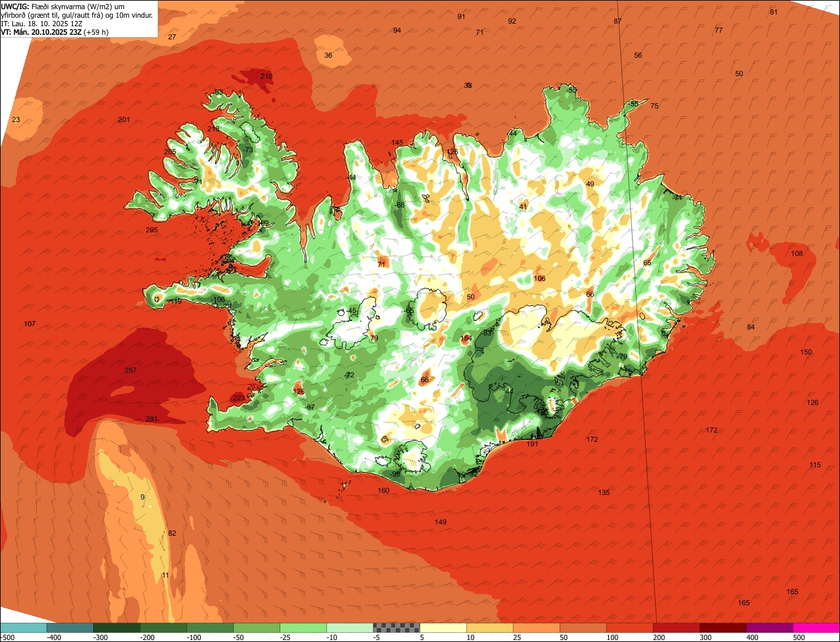Click the legend label 400
840x642 pixels.
751,637
